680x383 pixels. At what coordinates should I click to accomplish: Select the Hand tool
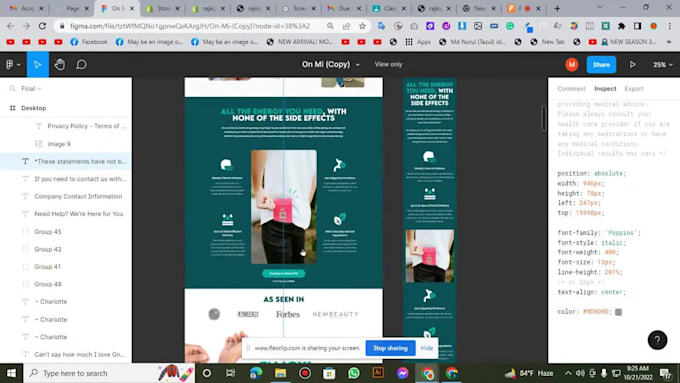[x=60, y=65]
